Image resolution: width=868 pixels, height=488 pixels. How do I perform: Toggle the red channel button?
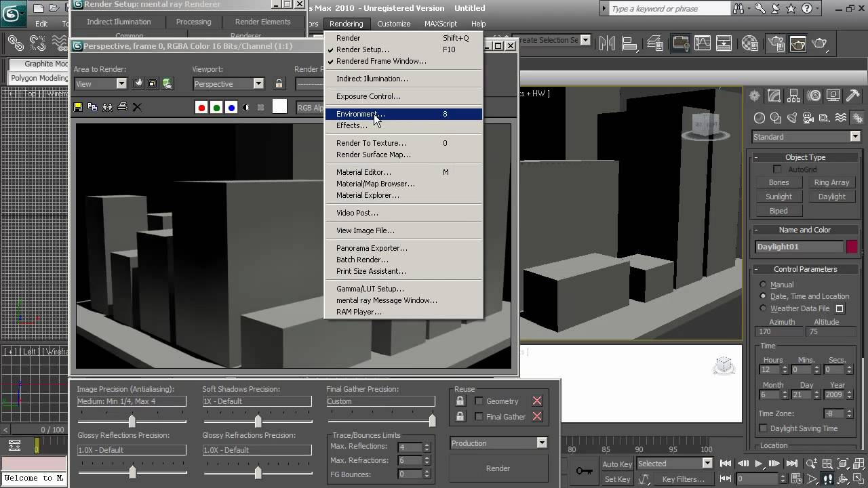tap(201, 107)
